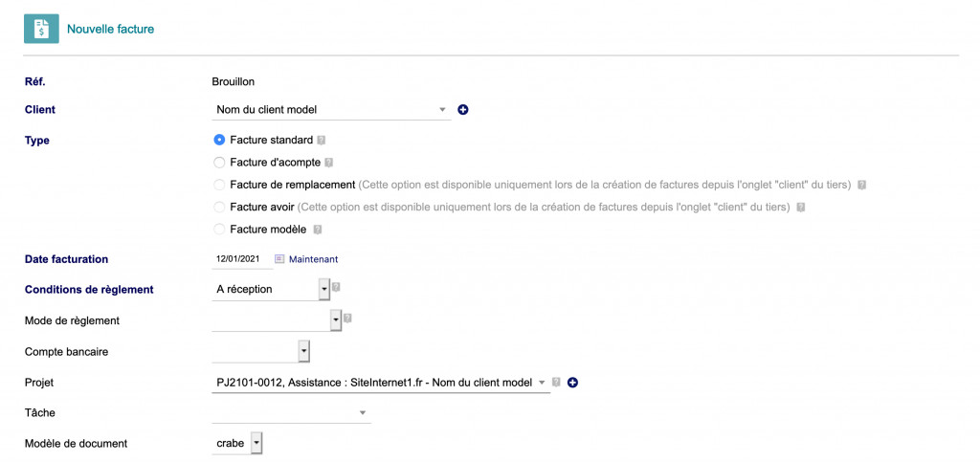Expand the Compte bancaire dropdown
Image resolution: width=980 pixels, height=462 pixels.
[x=303, y=352]
